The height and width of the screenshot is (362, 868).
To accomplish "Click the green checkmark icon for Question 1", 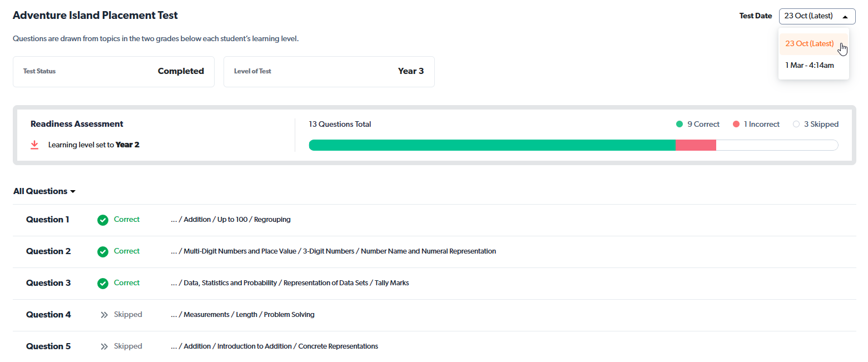I will (x=103, y=220).
